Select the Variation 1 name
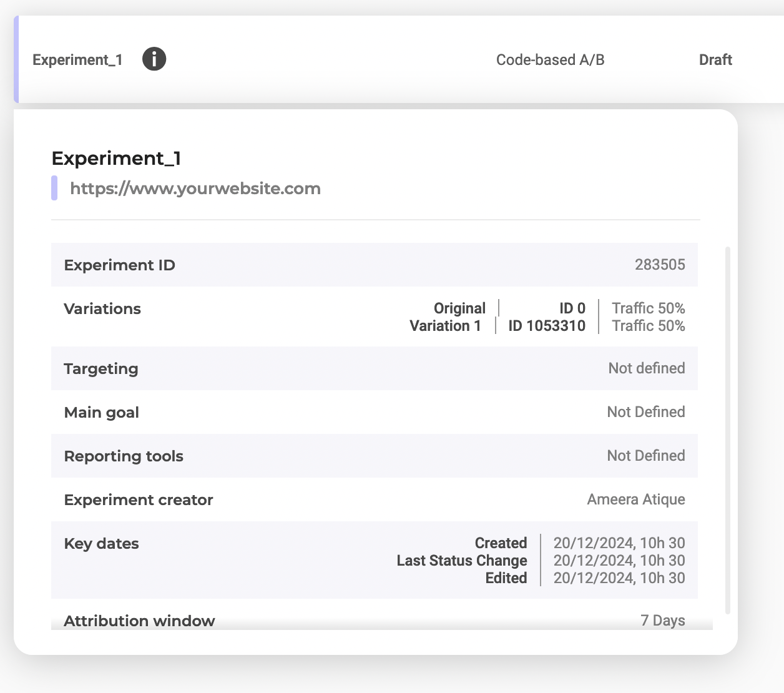The height and width of the screenshot is (693, 784). [x=445, y=326]
